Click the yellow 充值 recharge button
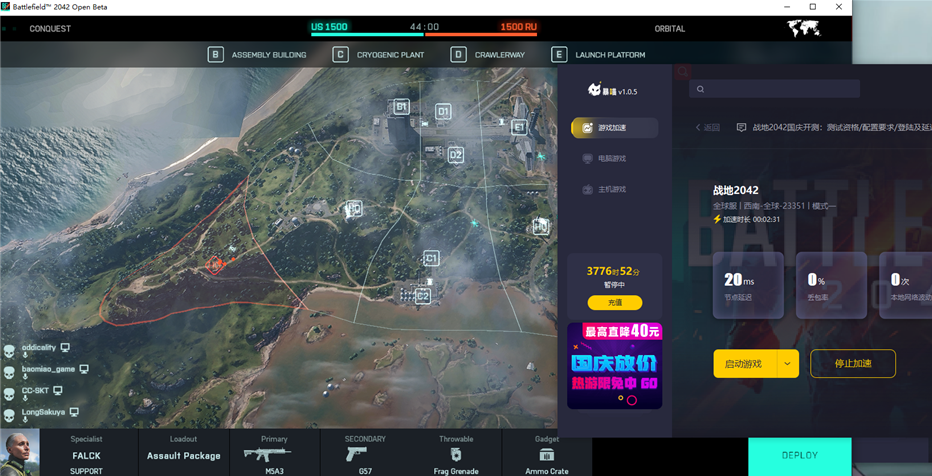This screenshot has height=476, width=932. [615, 302]
